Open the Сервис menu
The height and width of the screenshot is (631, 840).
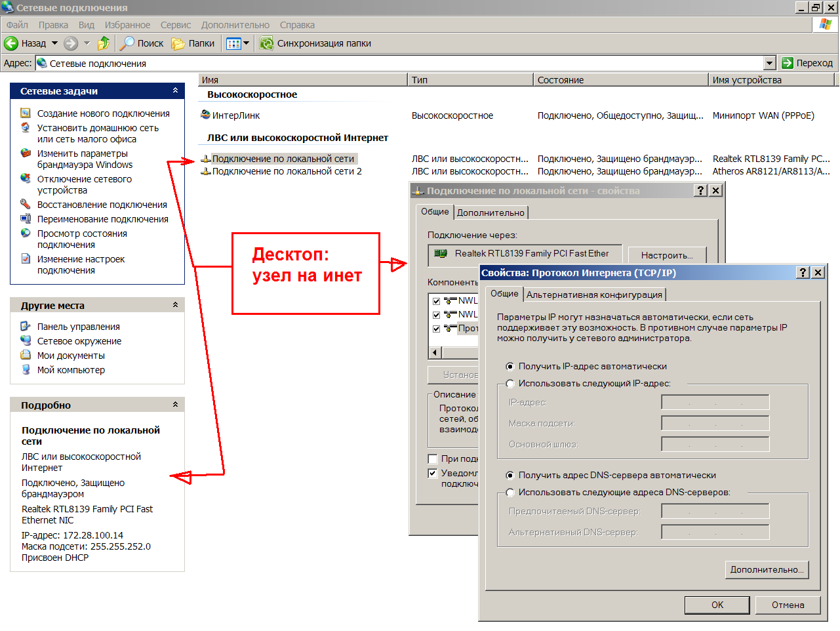pos(176,25)
